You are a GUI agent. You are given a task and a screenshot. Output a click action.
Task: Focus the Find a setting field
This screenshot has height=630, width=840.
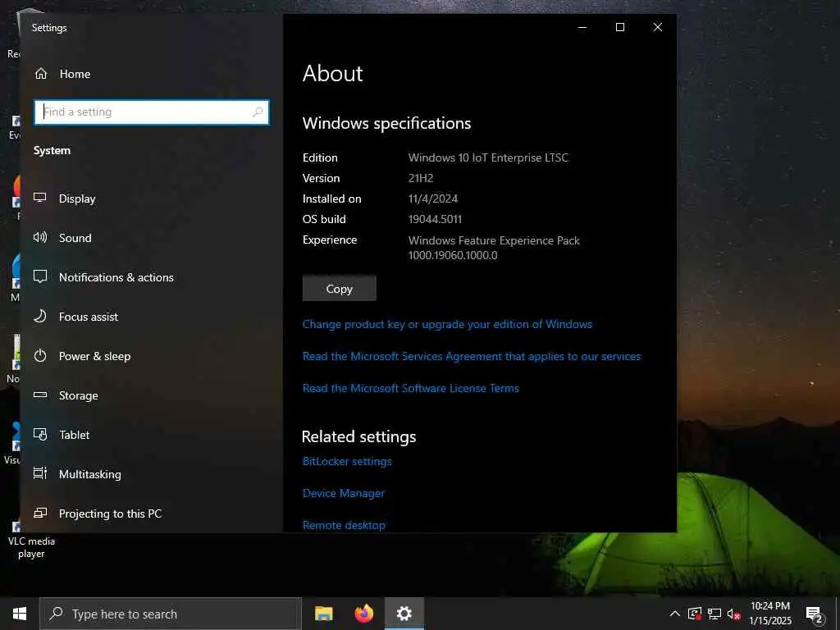pyautogui.click(x=152, y=112)
